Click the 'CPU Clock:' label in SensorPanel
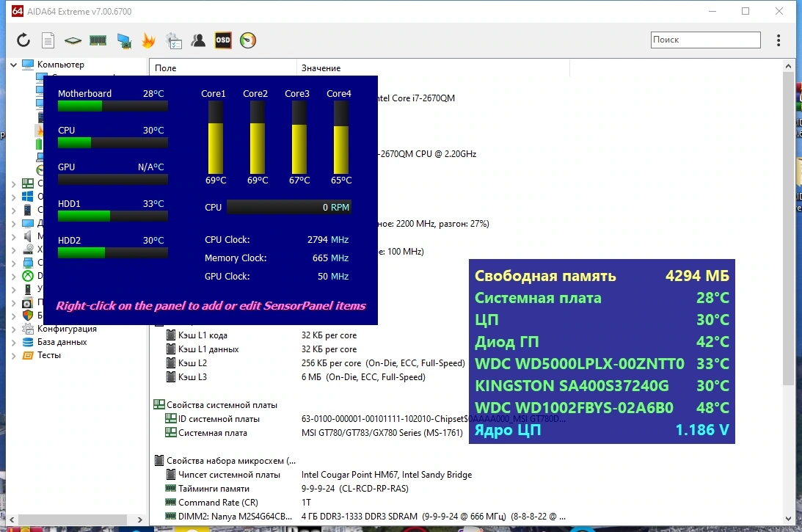The height and width of the screenshot is (532, 802). [227, 239]
